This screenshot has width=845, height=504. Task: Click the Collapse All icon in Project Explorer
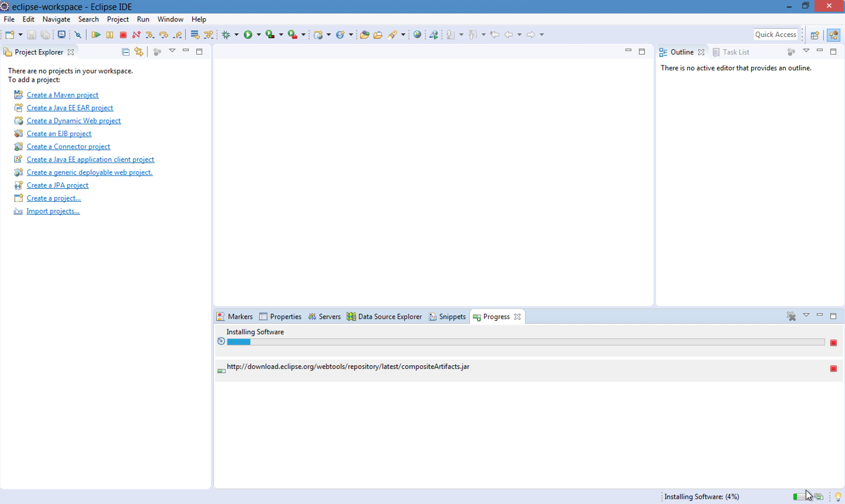pos(125,52)
